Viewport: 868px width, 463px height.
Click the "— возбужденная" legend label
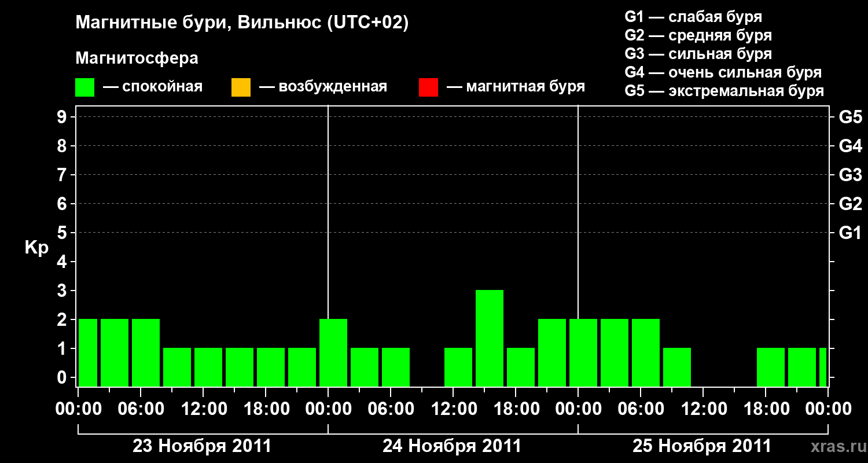click(323, 87)
